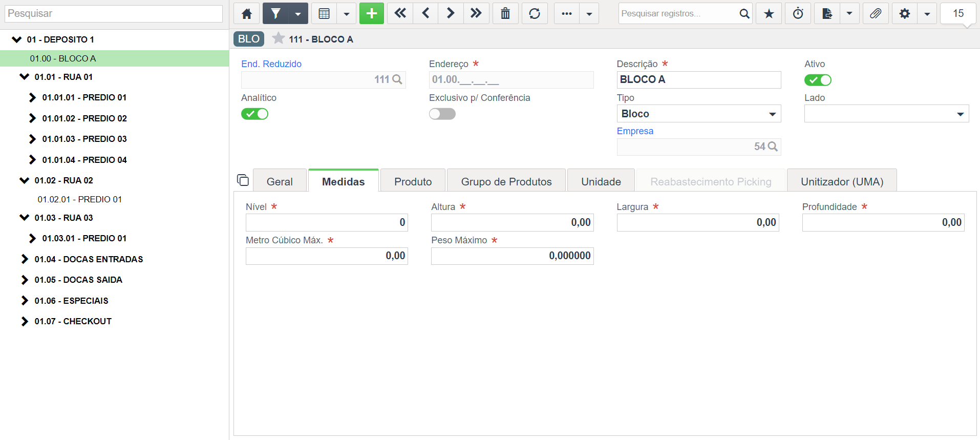Jump to last record

click(476, 13)
